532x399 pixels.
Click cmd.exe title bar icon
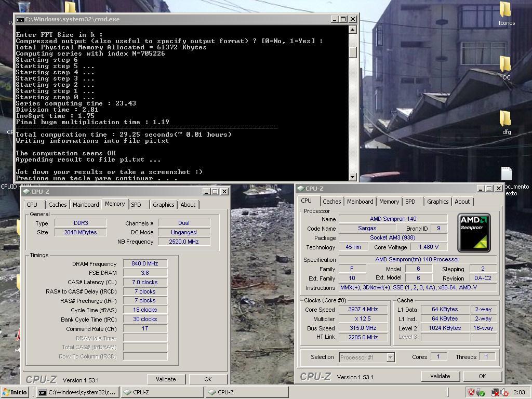[20, 19]
